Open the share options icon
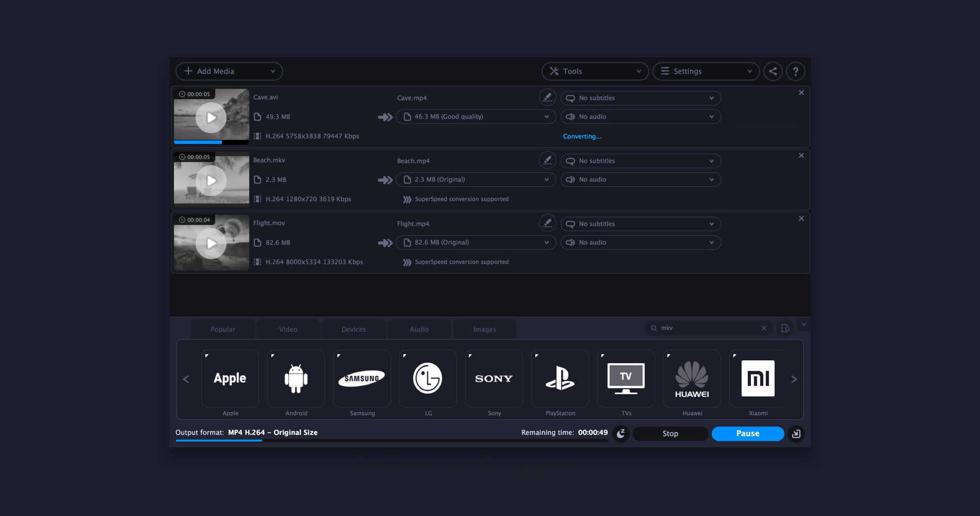 click(773, 71)
